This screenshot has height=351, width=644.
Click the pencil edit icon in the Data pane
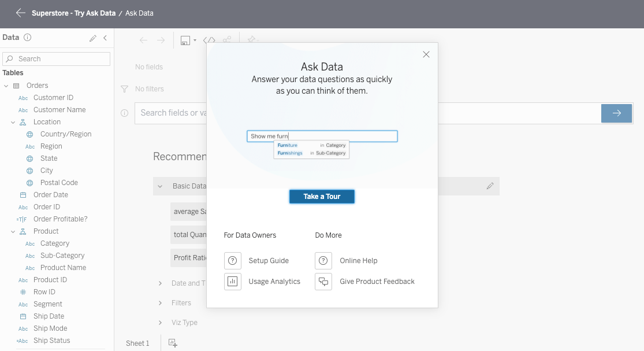[92, 38]
